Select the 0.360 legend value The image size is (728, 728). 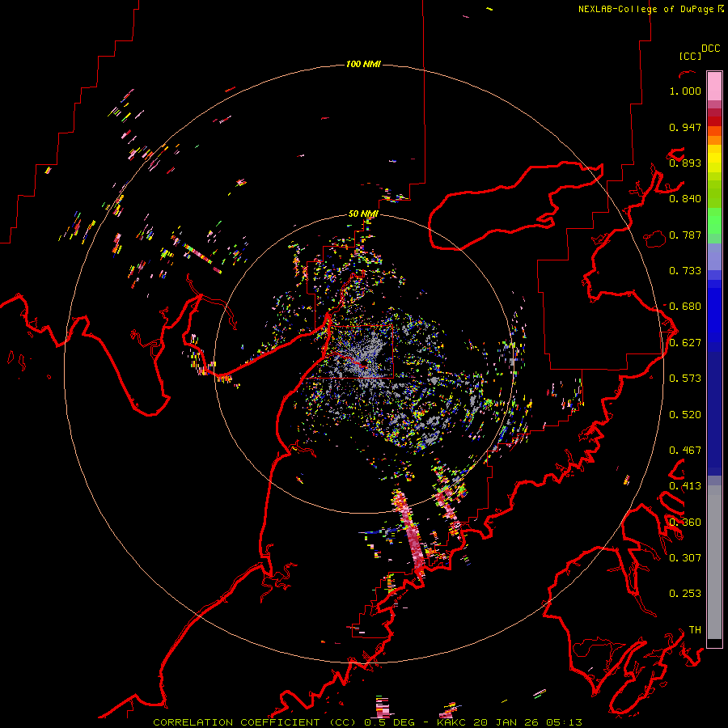point(685,523)
